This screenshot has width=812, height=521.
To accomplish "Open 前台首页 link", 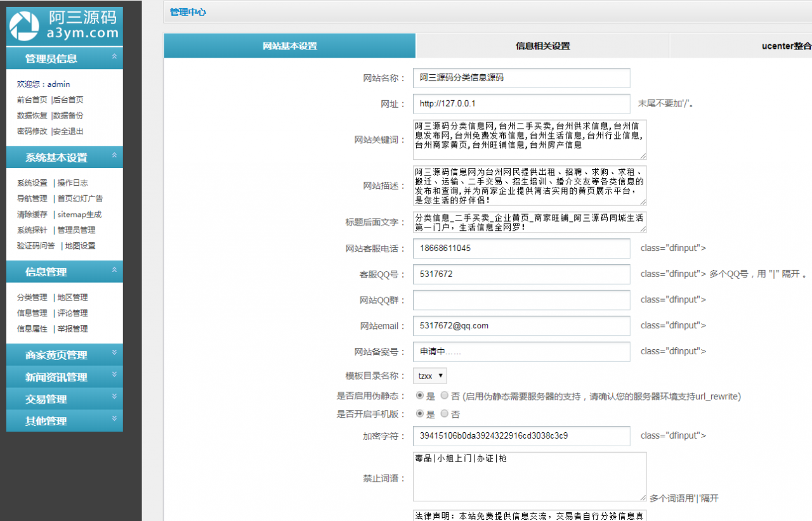I will (x=32, y=100).
